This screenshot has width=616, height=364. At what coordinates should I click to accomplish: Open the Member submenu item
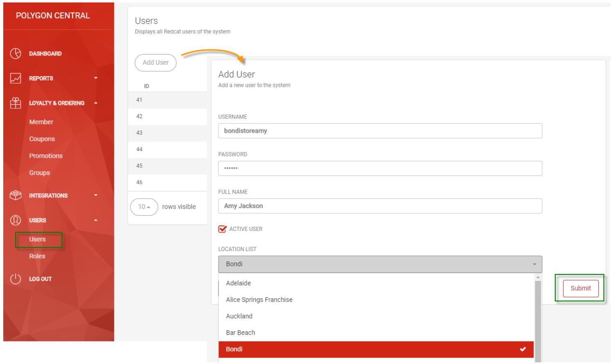41,122
